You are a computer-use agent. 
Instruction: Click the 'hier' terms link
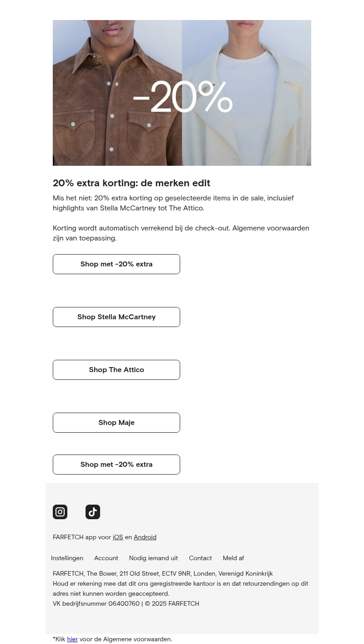72,639
